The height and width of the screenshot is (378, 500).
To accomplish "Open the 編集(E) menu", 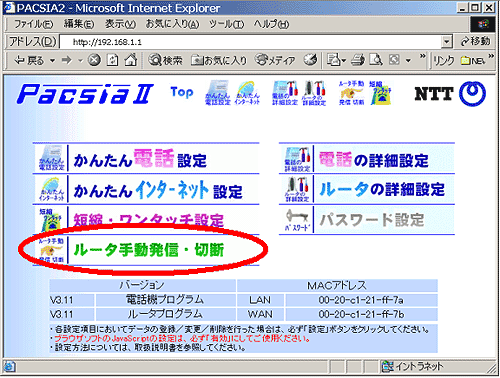I will [x=79, y=24].
